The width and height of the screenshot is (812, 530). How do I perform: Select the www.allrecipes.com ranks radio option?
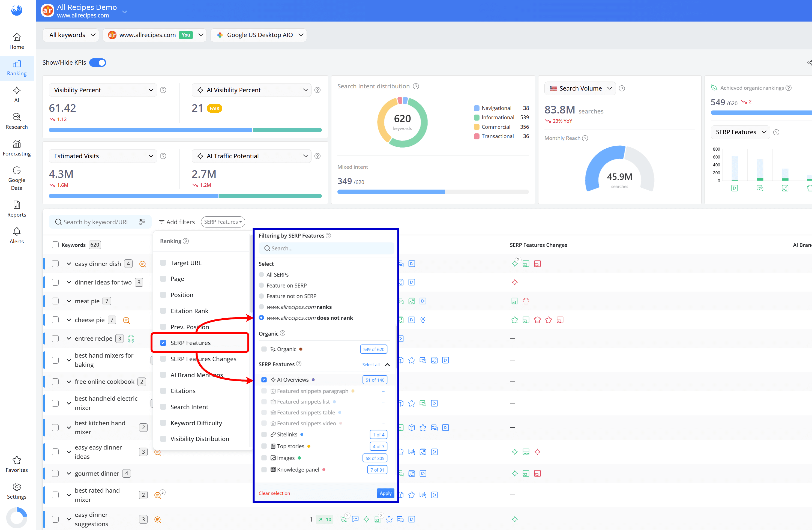point(261,307)
